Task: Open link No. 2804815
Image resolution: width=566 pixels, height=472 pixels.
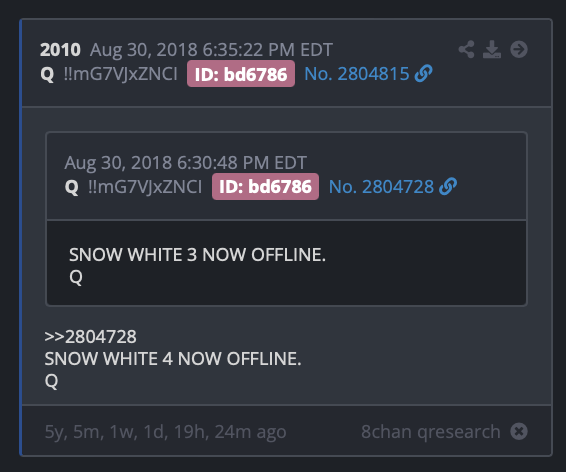Action: [357, 74]
